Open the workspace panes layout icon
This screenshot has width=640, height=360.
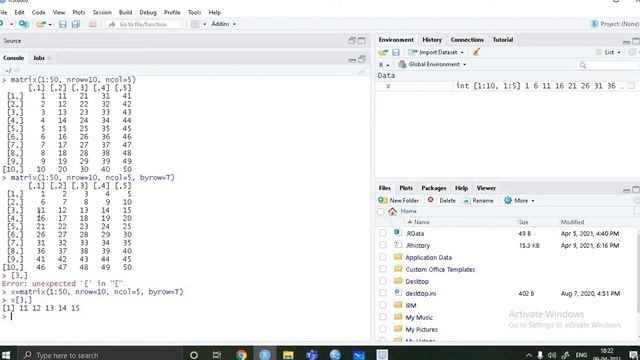[x=195, y=24]
